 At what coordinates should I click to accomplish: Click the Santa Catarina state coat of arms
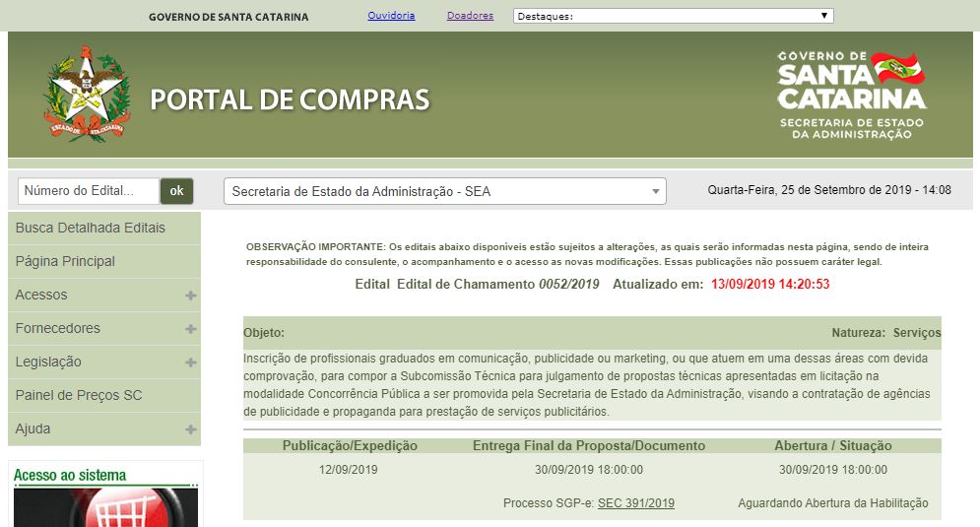coord(87,95)
